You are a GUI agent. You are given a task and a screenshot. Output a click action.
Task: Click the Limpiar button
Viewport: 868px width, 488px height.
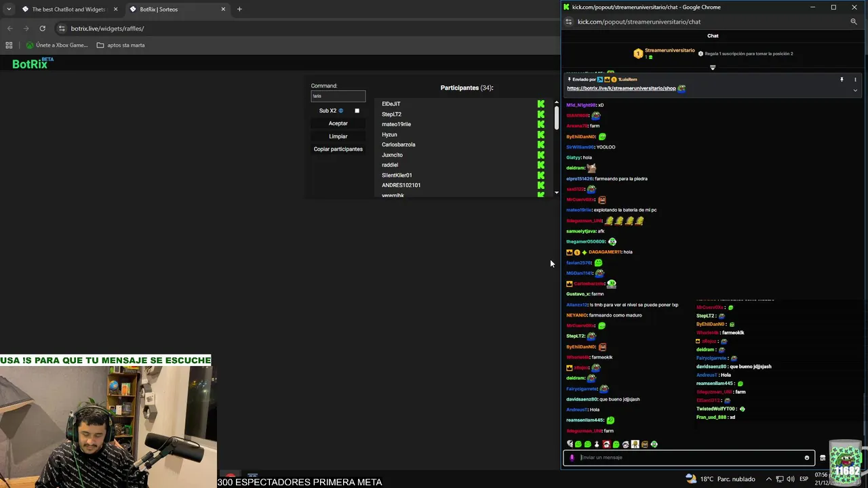[x=338, y=136]
